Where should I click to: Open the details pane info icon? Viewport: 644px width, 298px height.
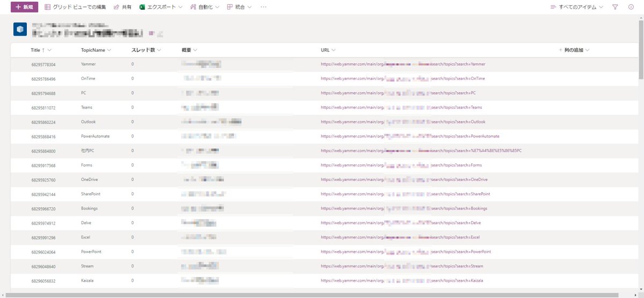(631, 7)
